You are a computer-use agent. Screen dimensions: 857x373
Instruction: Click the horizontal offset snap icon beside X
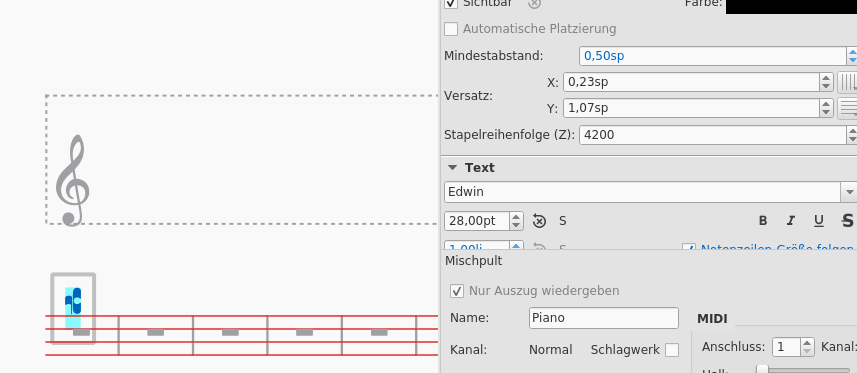click(847, 82)
